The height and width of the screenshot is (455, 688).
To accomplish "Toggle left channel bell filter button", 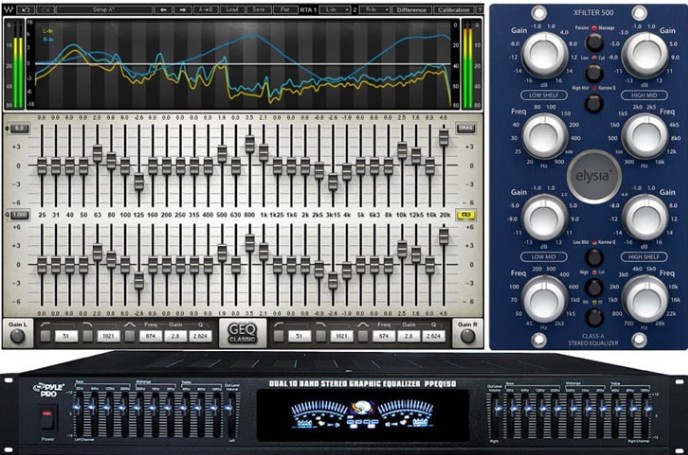I will (x=129, y=336).
